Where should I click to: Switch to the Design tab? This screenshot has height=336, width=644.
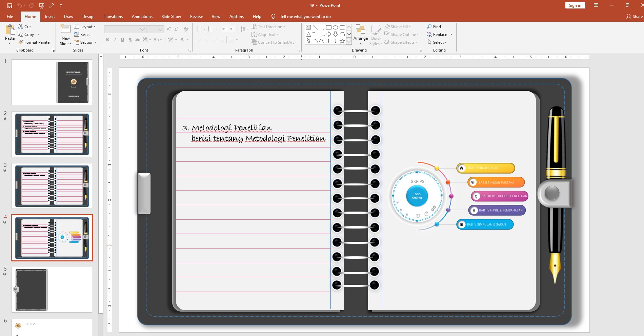88,16
